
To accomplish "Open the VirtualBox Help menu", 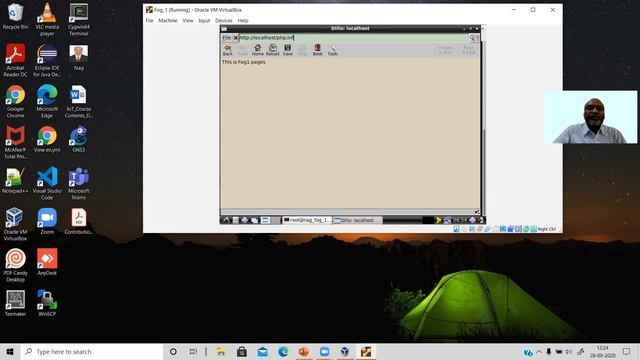I will point(243,20).
